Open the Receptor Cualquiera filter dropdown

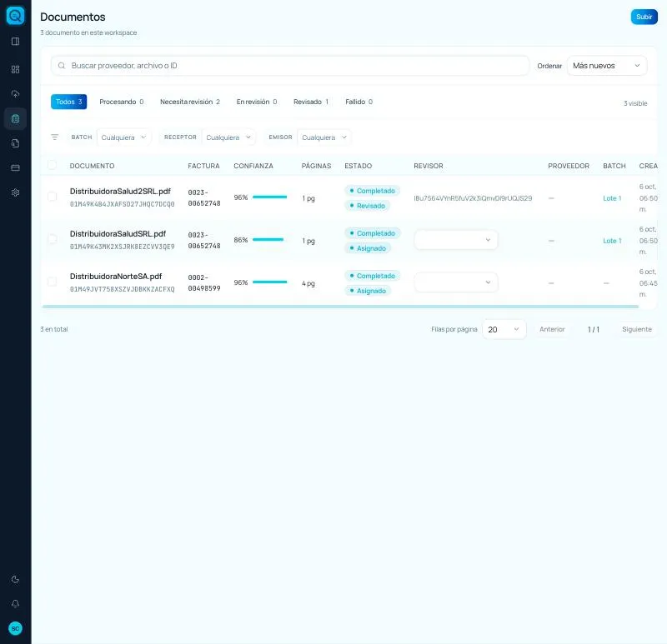(228, 137)
